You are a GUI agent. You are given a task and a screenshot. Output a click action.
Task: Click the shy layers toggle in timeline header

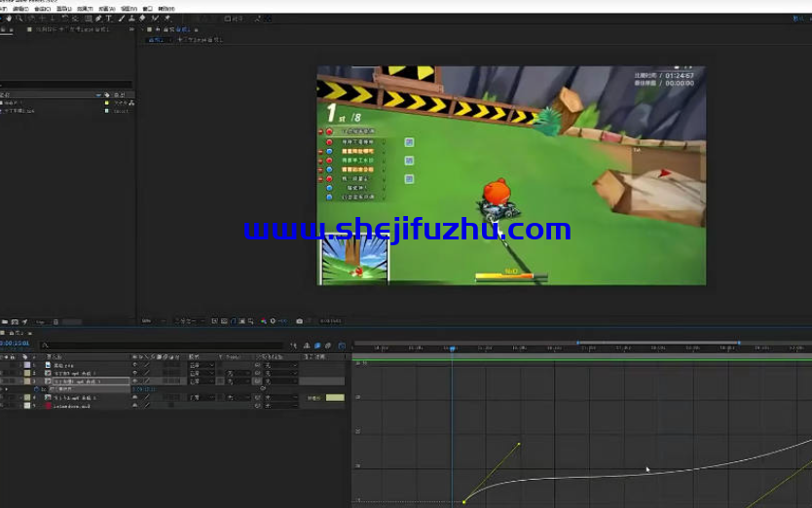point(306,345)
